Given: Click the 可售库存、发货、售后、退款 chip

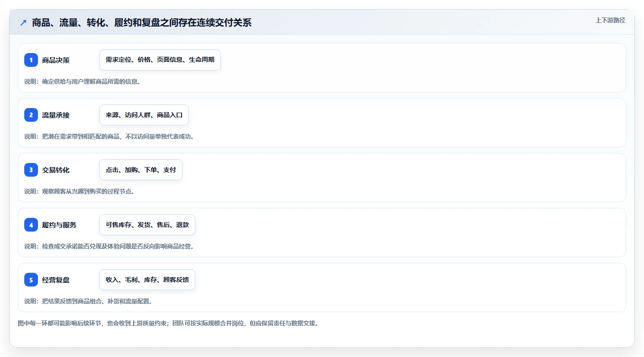Looking at the screenshot, I should (147, 225).
